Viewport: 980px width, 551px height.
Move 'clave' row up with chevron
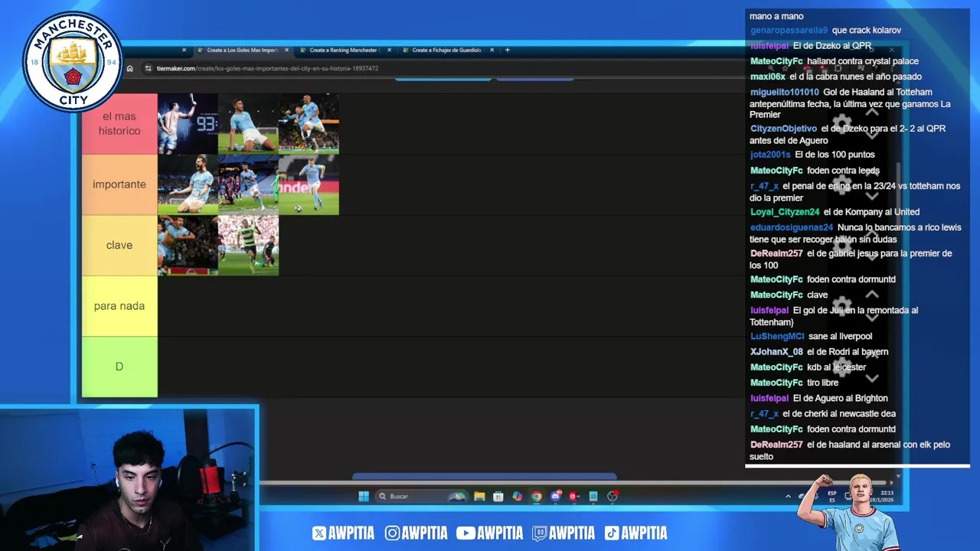pyautogui.click(x=872, y=233)
